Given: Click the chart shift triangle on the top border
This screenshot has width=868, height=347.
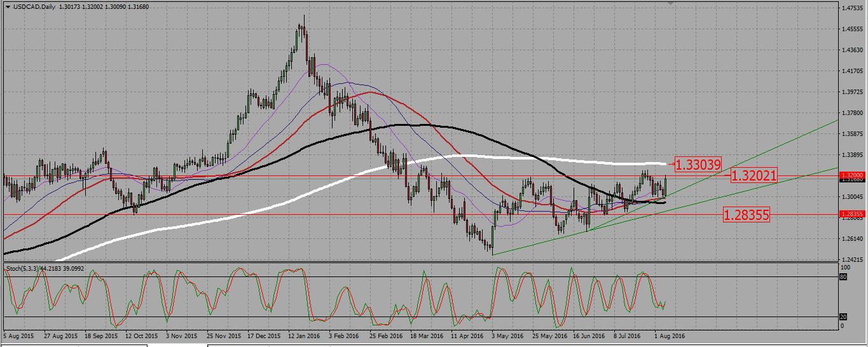Looking at the screenshot, I should (x=670, y=3).
